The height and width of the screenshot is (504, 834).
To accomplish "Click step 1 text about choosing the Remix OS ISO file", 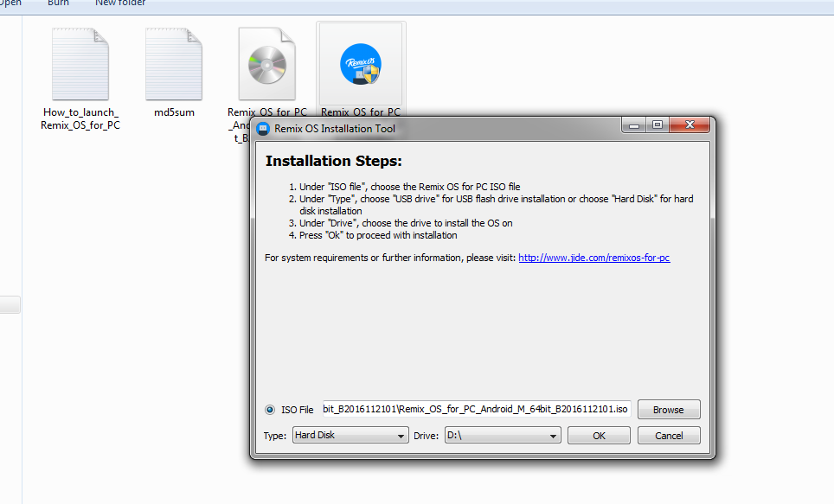I will pyautogui.click(x=409, y=187).
